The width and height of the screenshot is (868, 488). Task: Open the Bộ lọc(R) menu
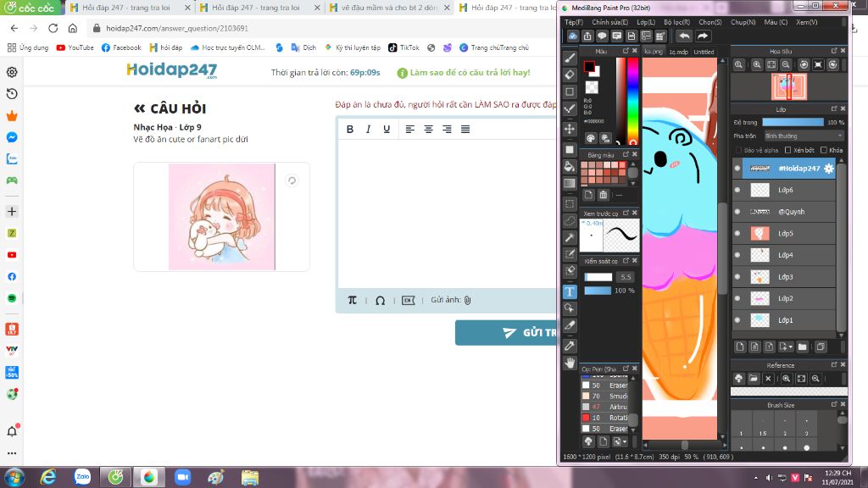point(677,22)
